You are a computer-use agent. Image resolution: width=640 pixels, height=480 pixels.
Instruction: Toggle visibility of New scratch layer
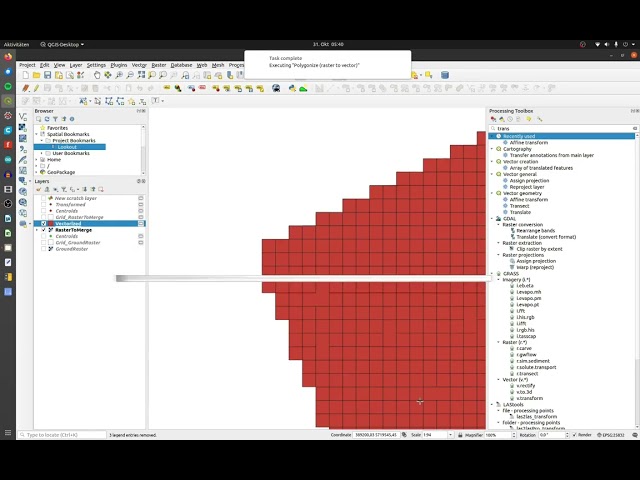pos(43,198)
